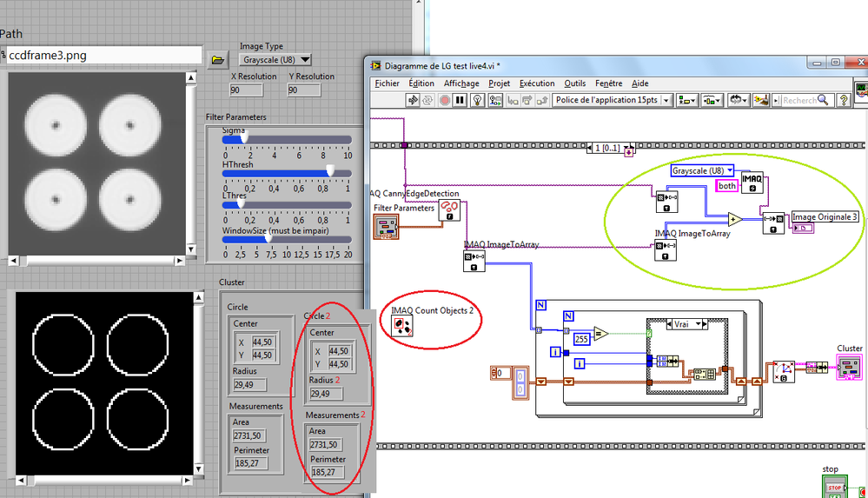The height and width of the screenshot is (498, 868).
Task: Select the IMAQ ArrayToImage node
Action: (772, 223)
